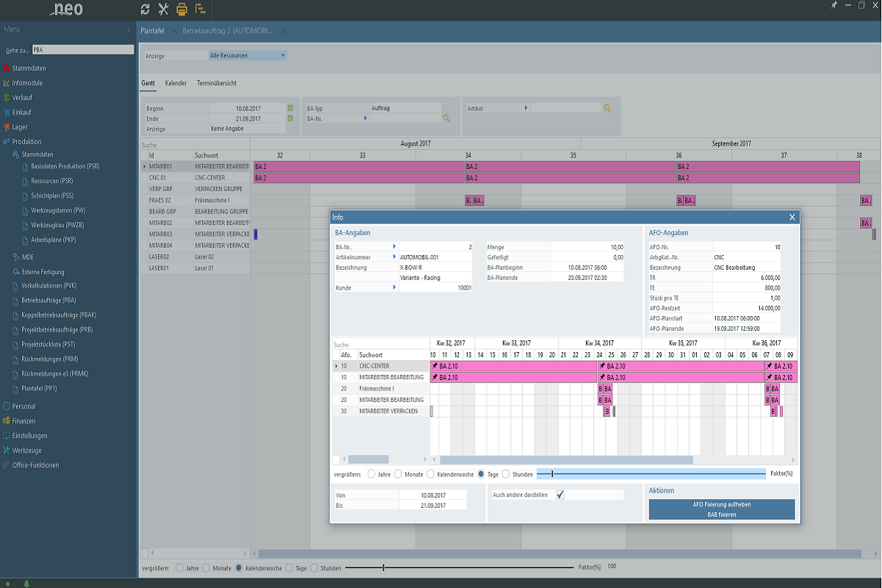Adjust the Faktor zoom slider in Info dialog
Viewport: 882px width, 588px height.
pos(552,474)
